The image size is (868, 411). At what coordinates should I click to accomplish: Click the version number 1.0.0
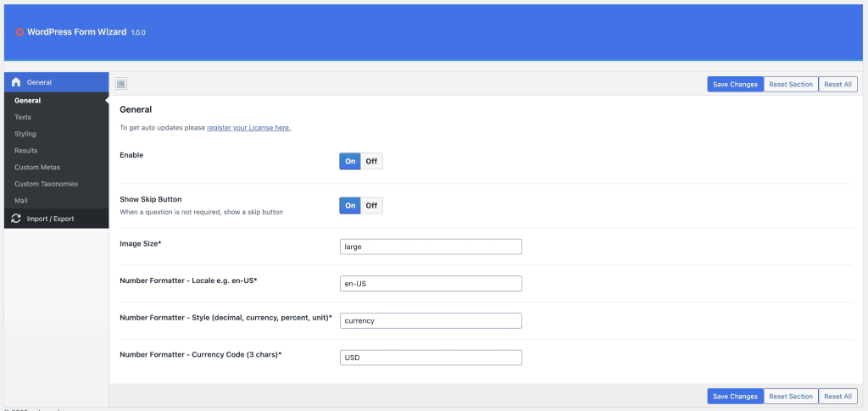pos(138,33)
